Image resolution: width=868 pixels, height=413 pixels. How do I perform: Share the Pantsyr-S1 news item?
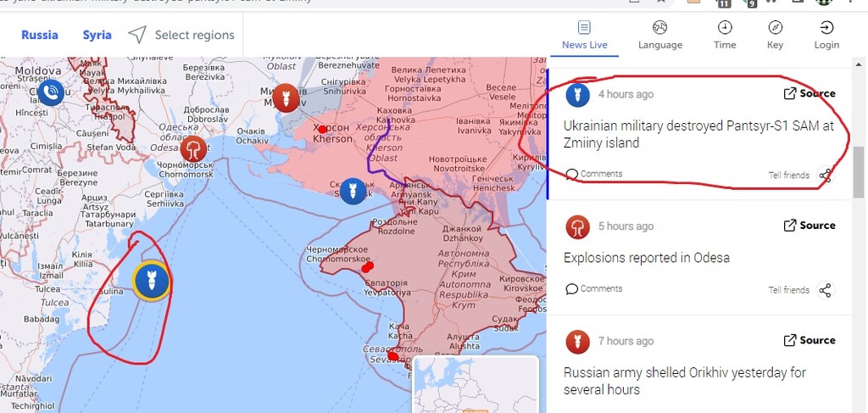(x=826, y=176)
